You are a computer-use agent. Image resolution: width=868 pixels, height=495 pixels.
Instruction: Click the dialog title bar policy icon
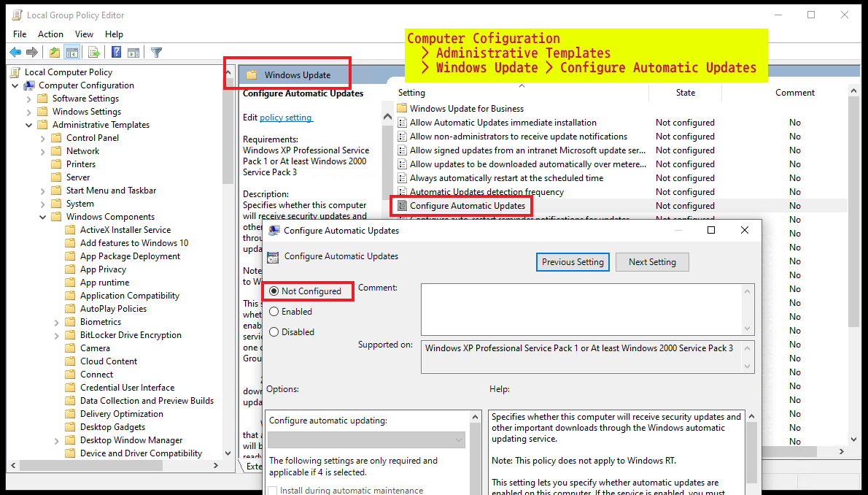tap(274, 230)
